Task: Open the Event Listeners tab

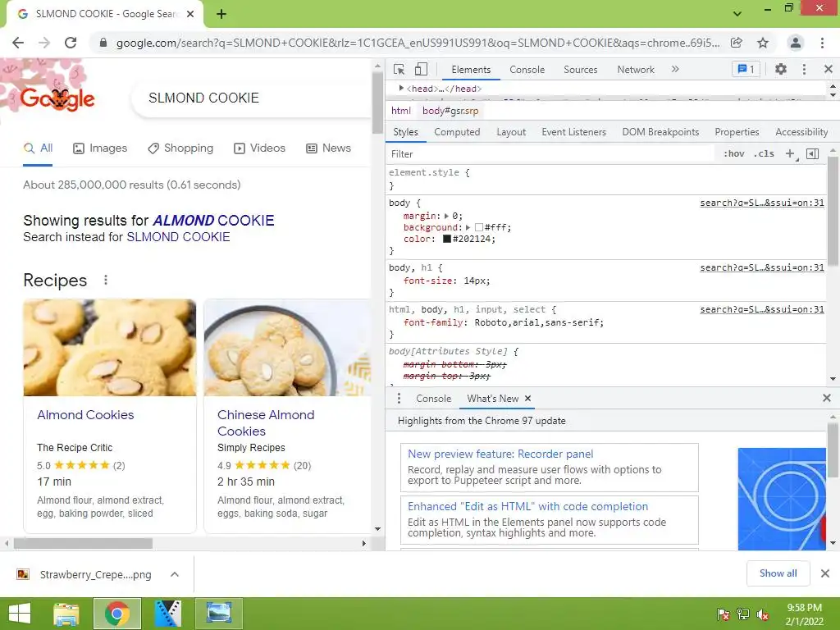Action: [x=573, y=132]
